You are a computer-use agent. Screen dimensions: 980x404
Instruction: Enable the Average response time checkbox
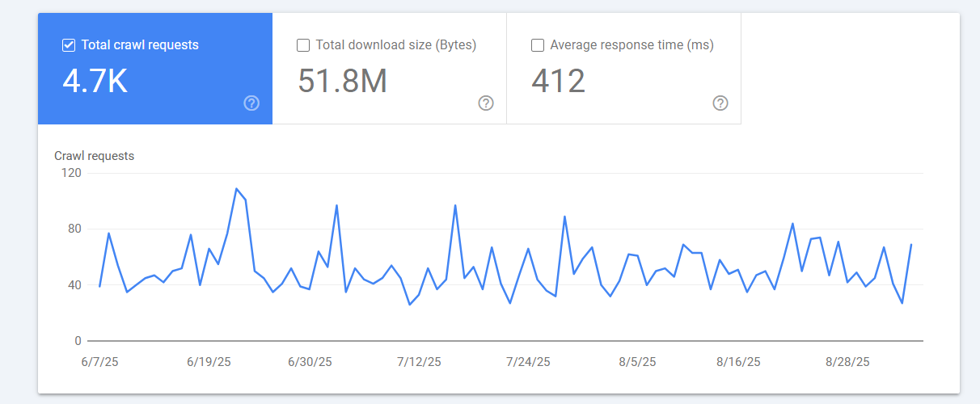(538, 45)
